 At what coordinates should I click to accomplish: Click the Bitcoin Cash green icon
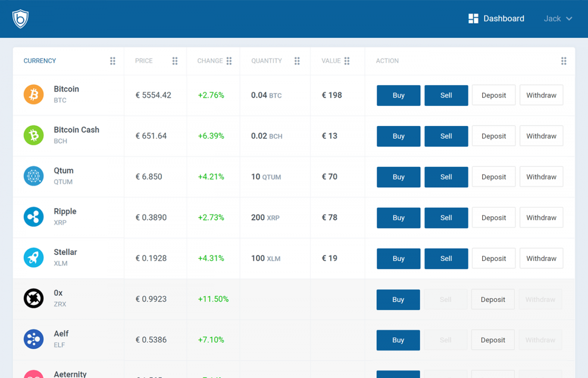tap(34, 135)
